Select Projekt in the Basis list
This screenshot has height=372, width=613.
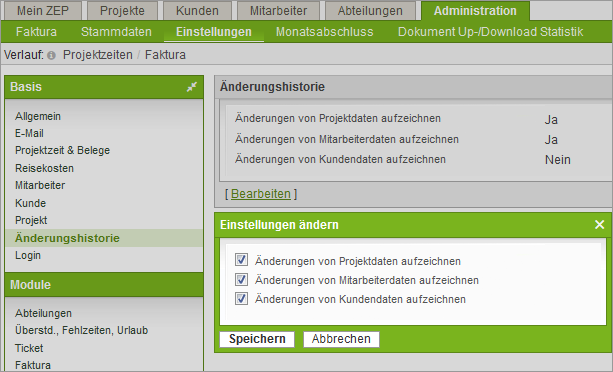(x=31, y=220)
